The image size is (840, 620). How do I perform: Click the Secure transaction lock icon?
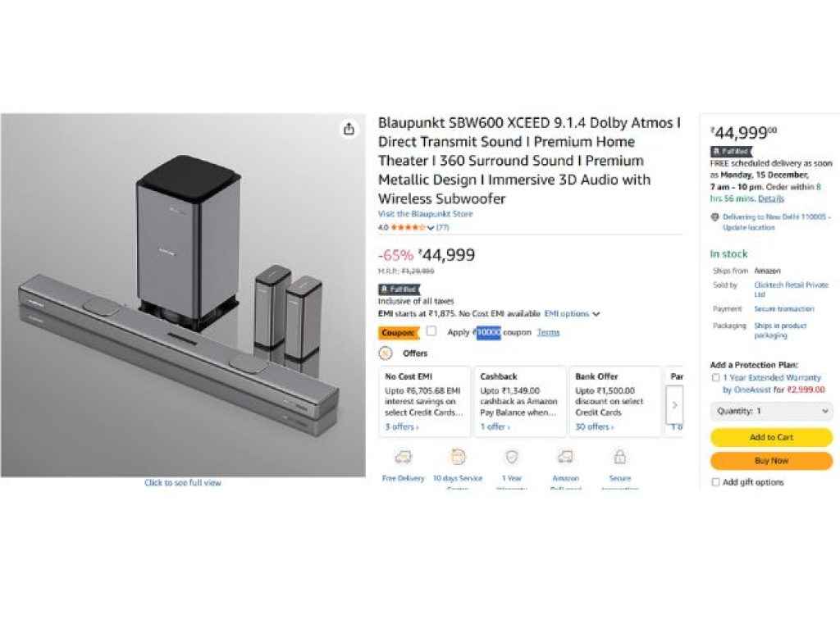(x=619, y=457)
